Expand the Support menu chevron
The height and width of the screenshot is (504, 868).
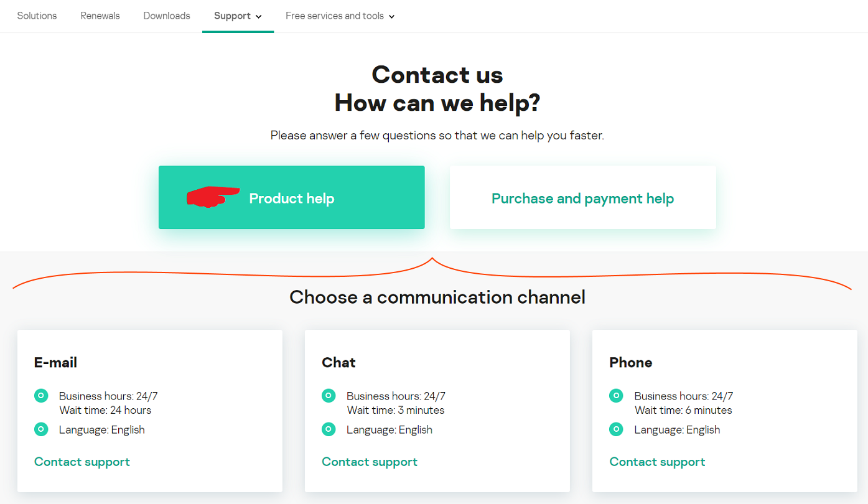tap(259, 16)
